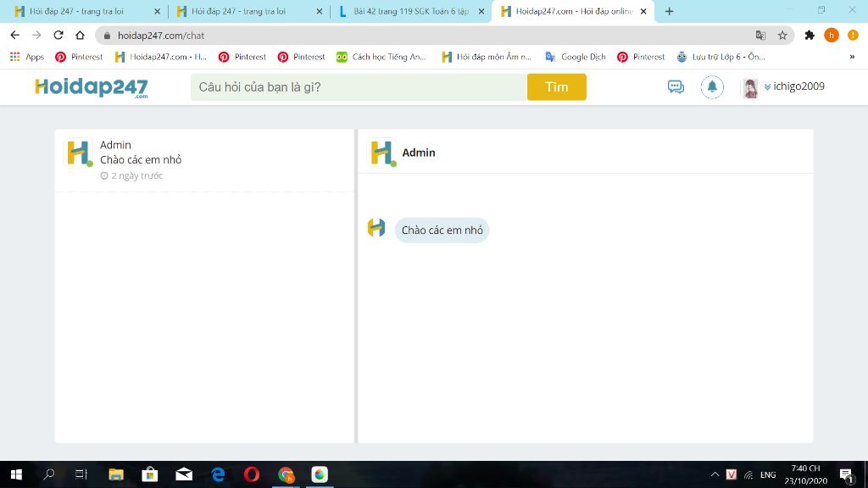This screenshot has width=868, height=488.
Task: Click the small H avatar beside the message
Action: click(x=376, y=227)
